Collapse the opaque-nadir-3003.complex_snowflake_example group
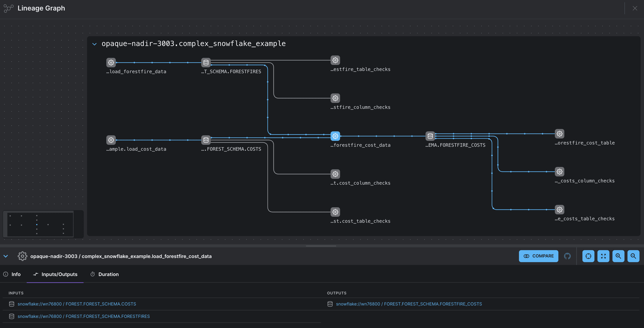644x328 pixels. point(94,44)
